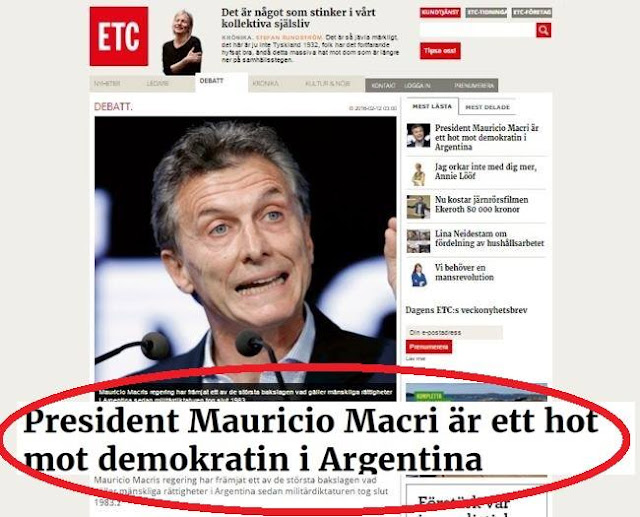
Task: Click the Logga in link
Action: click(x=417, y=86)
